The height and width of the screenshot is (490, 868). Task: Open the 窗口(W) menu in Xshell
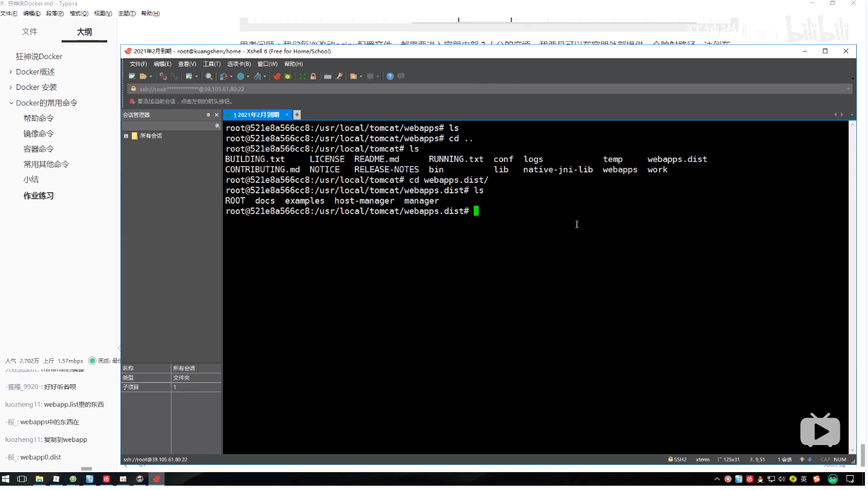(x=267, y=64)
